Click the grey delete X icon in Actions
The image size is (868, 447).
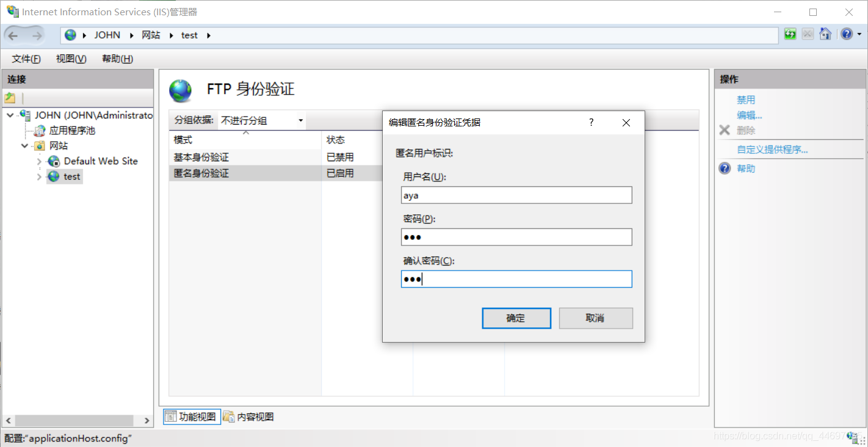725,130
